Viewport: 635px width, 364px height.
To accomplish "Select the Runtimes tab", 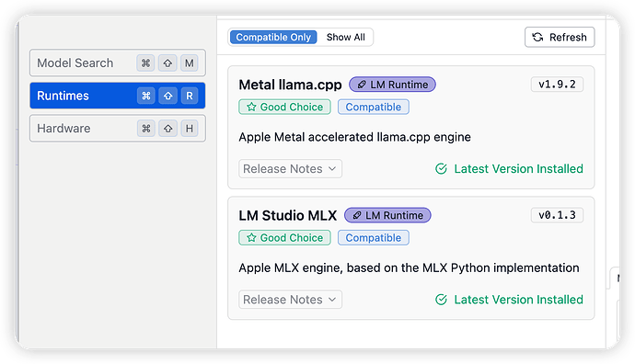I will (118, 96).
